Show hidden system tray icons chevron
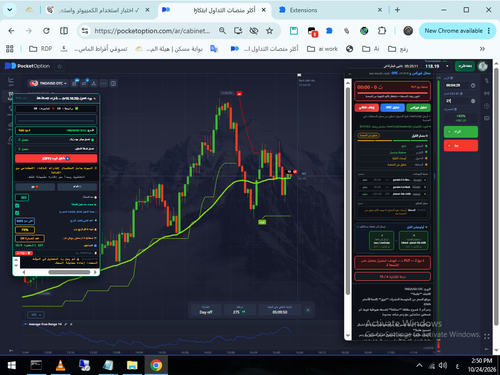Screen dimensions: 500x375 coord(419,366)
